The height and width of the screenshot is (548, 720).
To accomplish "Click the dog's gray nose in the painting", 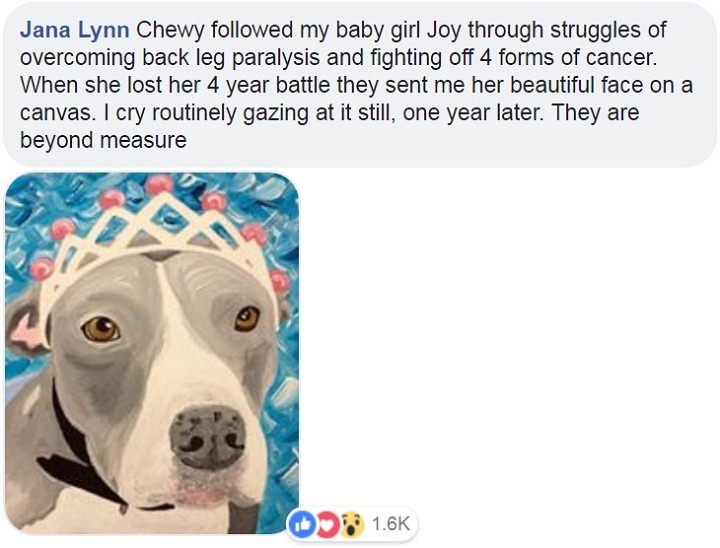I will (208, 436).
